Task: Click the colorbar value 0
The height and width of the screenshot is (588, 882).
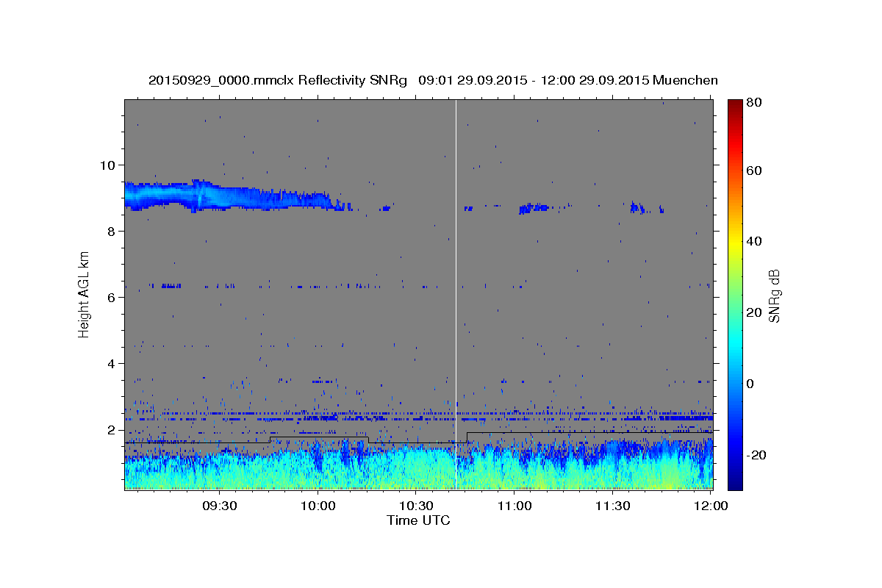Action: pos(751,384)
